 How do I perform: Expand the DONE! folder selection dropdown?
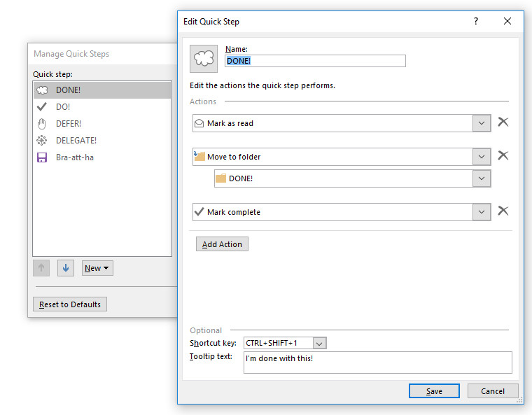482,178
